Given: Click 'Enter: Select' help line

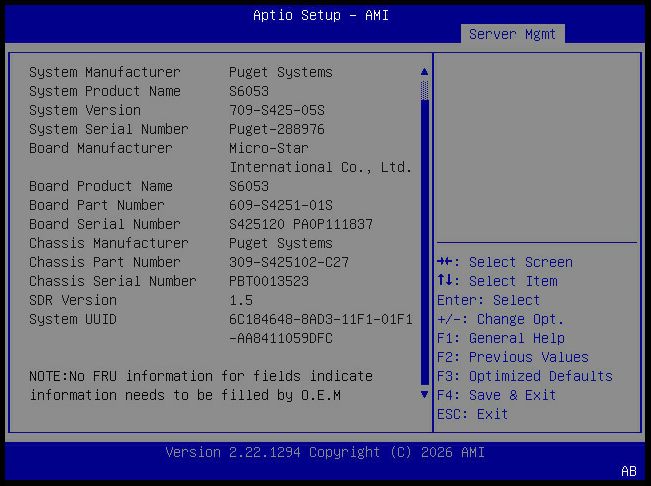Looking at the screenshot, I should [488, 300].
